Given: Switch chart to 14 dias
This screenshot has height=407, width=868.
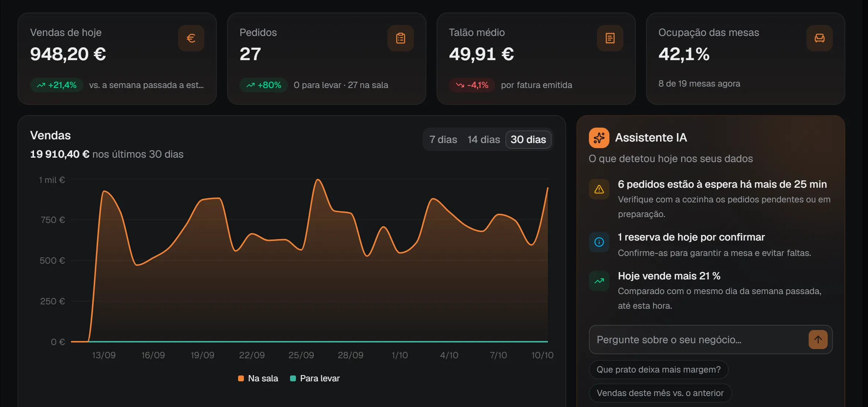Looking at the screenshot, I should (483, 139).
